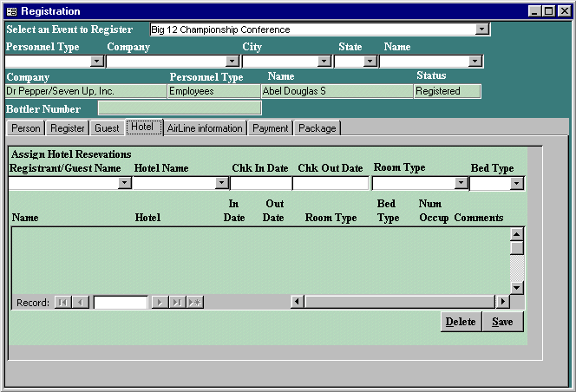The image size is (576, 392).
Task: Click the Registered status field
Action: (448, 91)
